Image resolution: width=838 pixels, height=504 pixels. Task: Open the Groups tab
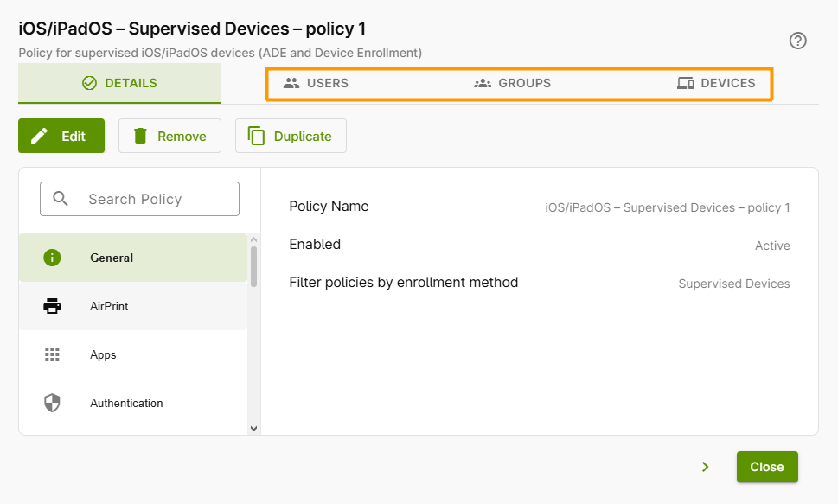(x=513, y=83)
